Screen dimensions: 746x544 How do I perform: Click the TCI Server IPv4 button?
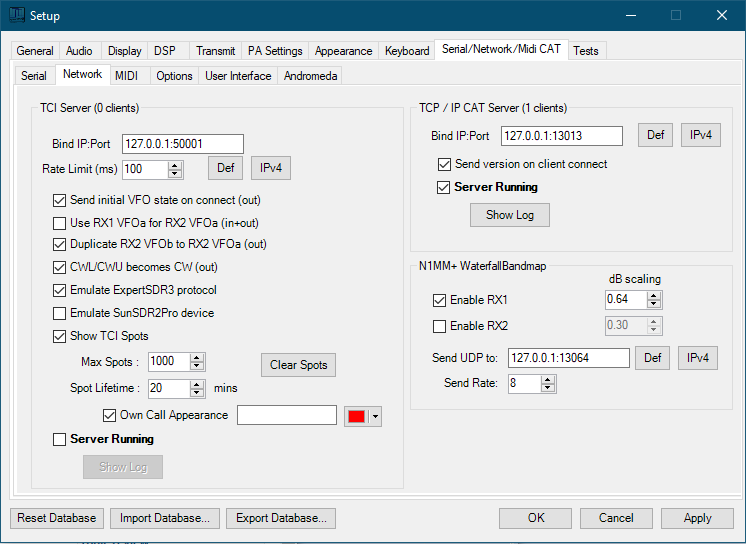point(271,168)
